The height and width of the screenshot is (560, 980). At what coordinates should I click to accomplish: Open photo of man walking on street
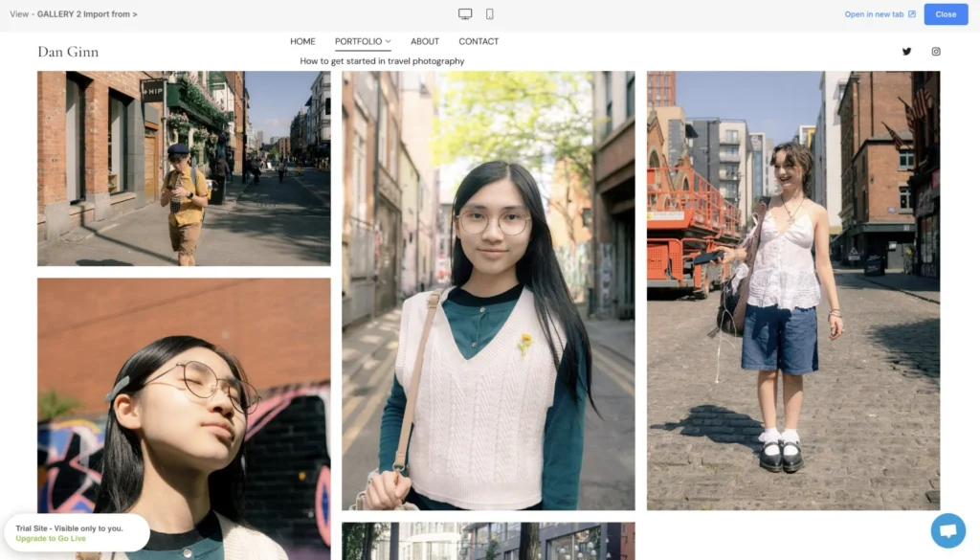[184, 168]
